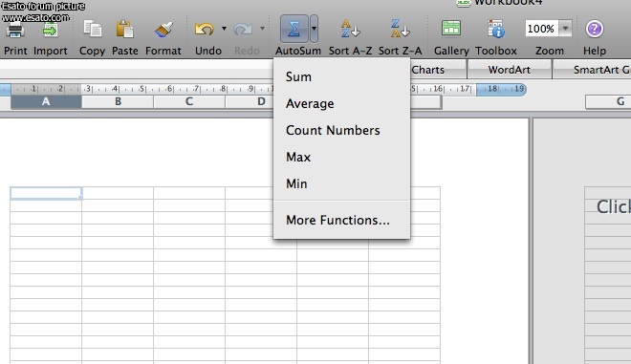Sort ascending with Sort A-Z icon
The width and height of the screenshot is (631, 364).
coord(350,29)
